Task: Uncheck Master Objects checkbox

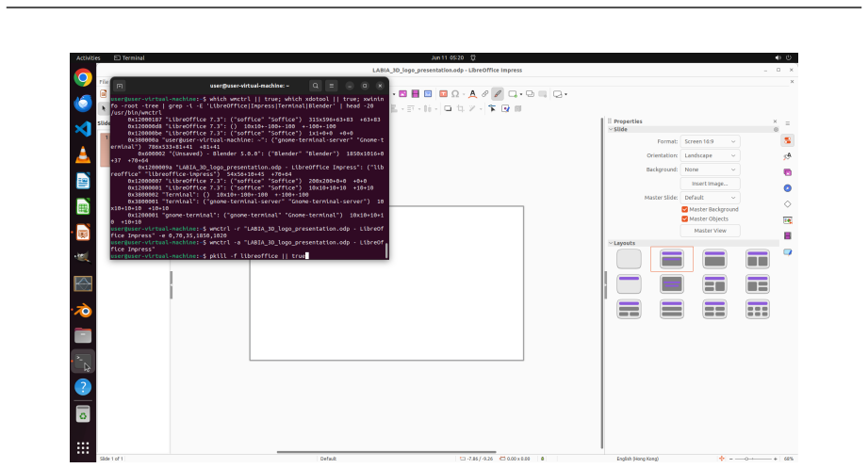Action: point(685,218)
